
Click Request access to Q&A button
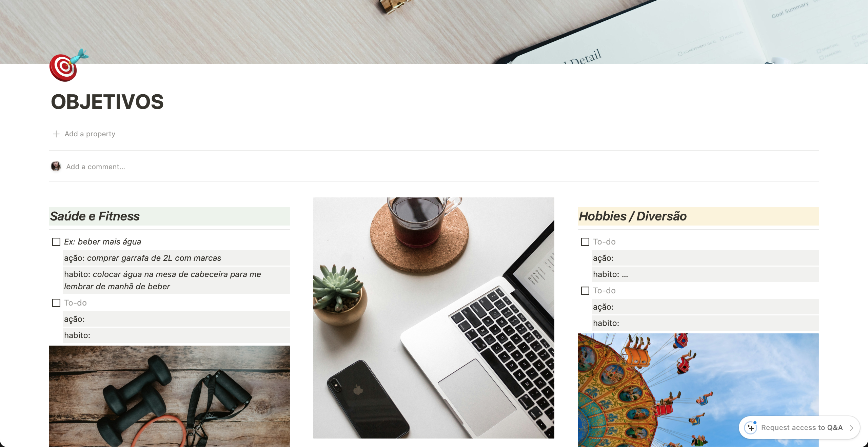(799, 428)
